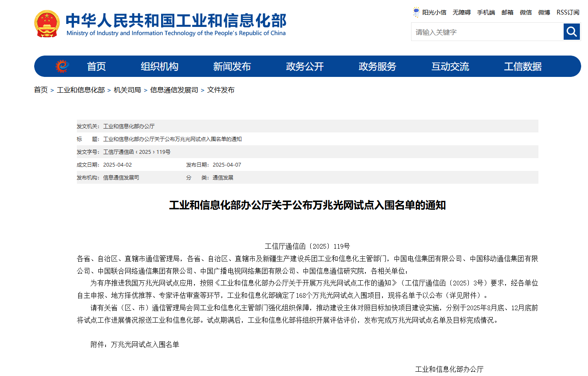588x376 pixels.
Task: Open the 工信数据 menu item
Action: 523,67
